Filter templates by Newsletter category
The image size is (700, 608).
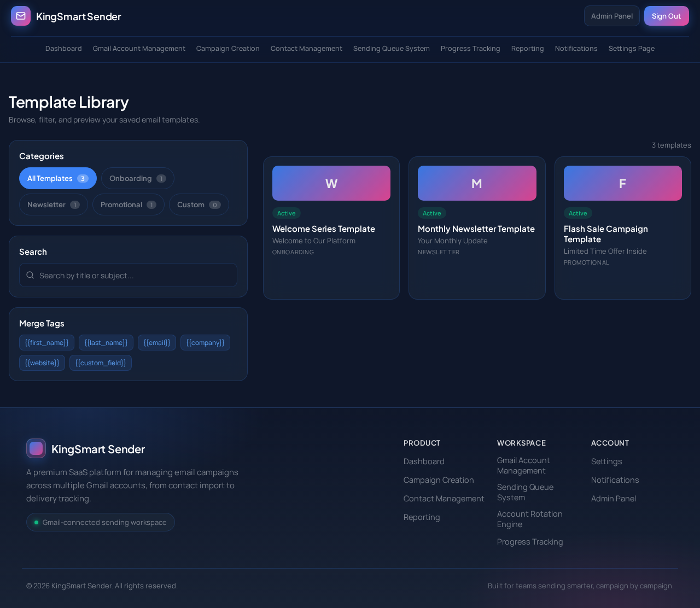click(54, 204)
